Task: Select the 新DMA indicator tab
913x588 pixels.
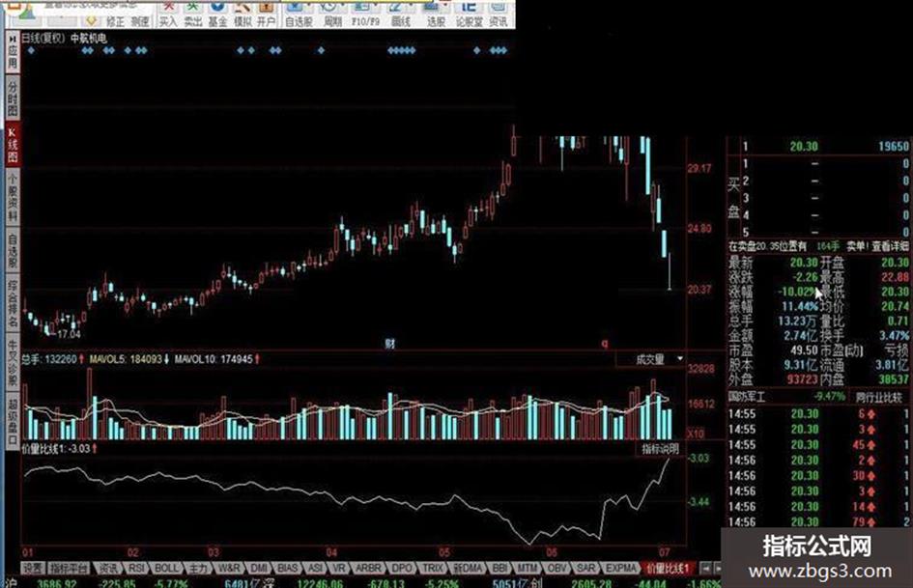Action: 468,568
